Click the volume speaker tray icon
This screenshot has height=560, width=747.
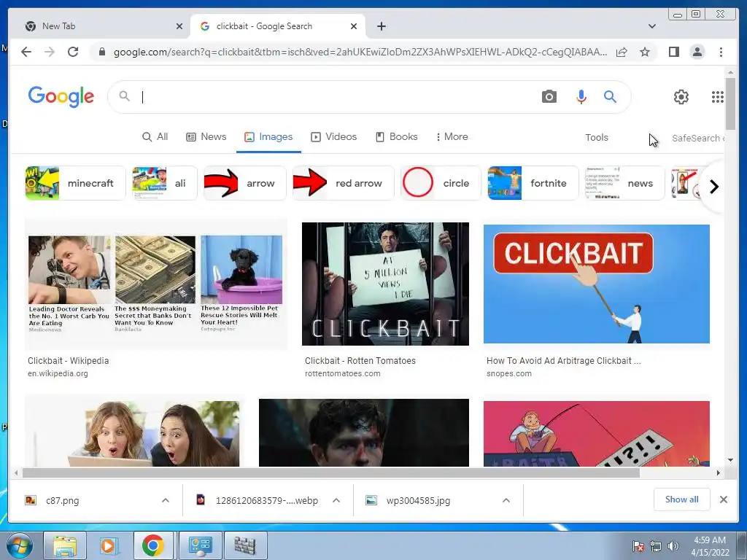click(673, 546)
